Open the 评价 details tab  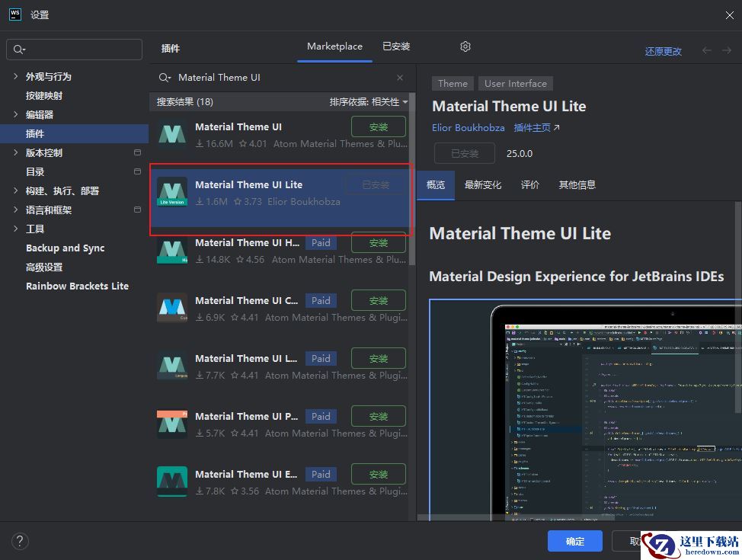point(530,184)
